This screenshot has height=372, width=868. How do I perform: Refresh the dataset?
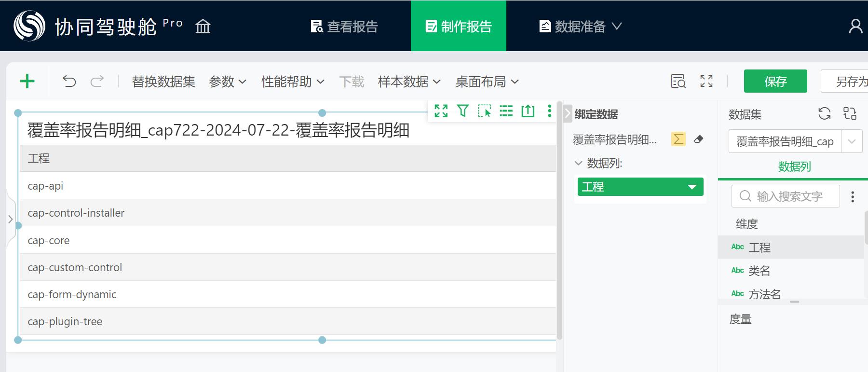coord(825,114)
